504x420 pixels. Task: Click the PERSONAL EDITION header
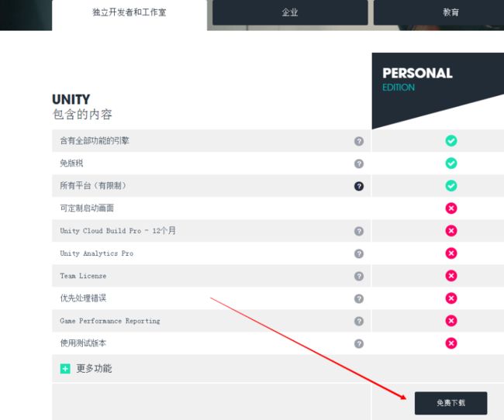pyautogui.click(x=417, y=79)
